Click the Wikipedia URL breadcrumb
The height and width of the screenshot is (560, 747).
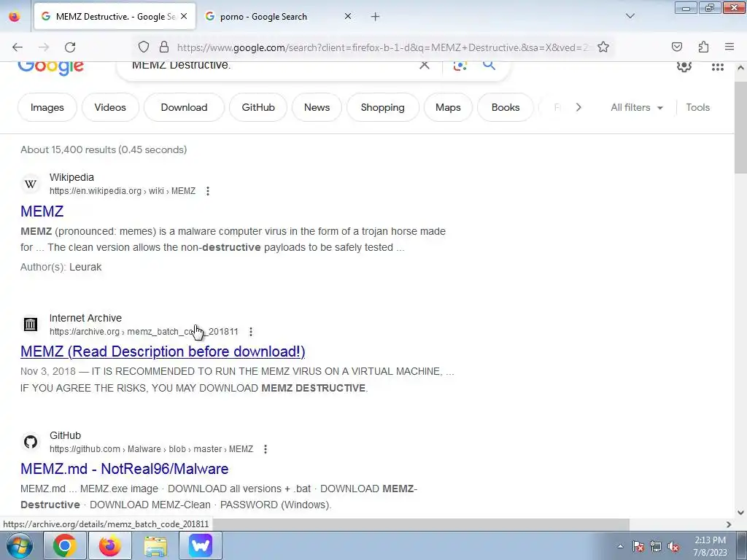[x=123, y=191]
